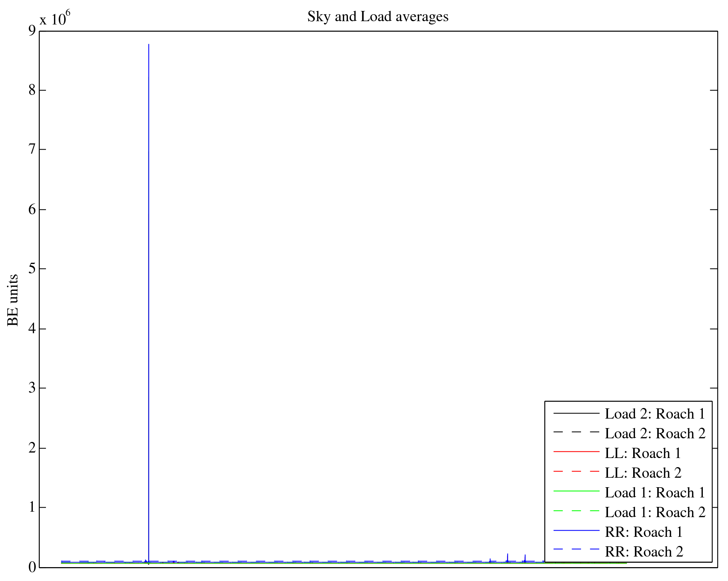Click the 'Load 2: Roach 1' legend entry
728x581 pixels.
point(655,414)
